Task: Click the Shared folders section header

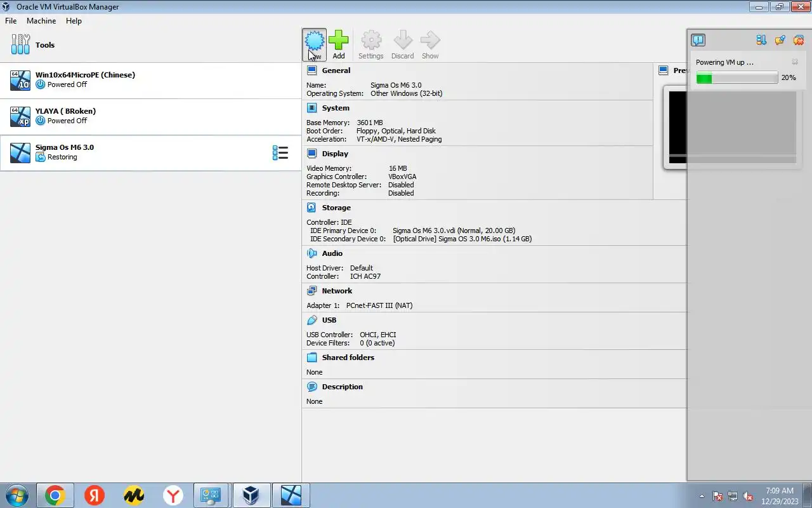Action: click(x=348, y=358)
